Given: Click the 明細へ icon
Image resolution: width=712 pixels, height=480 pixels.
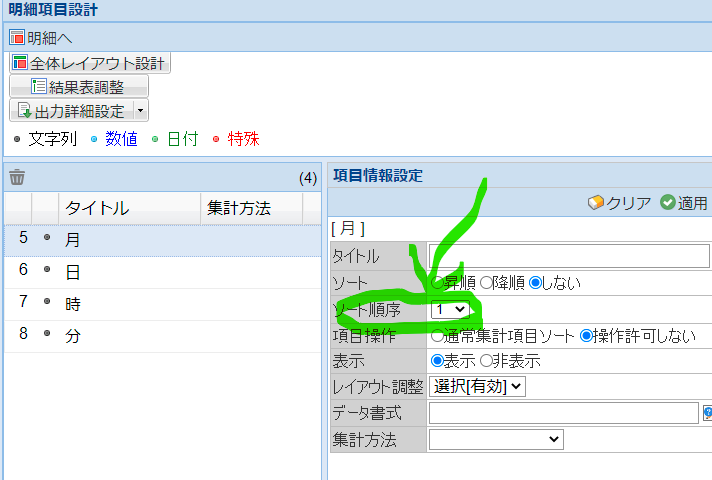Looking at the screenshot, I should pyautogui.click(x=17, y=37).
